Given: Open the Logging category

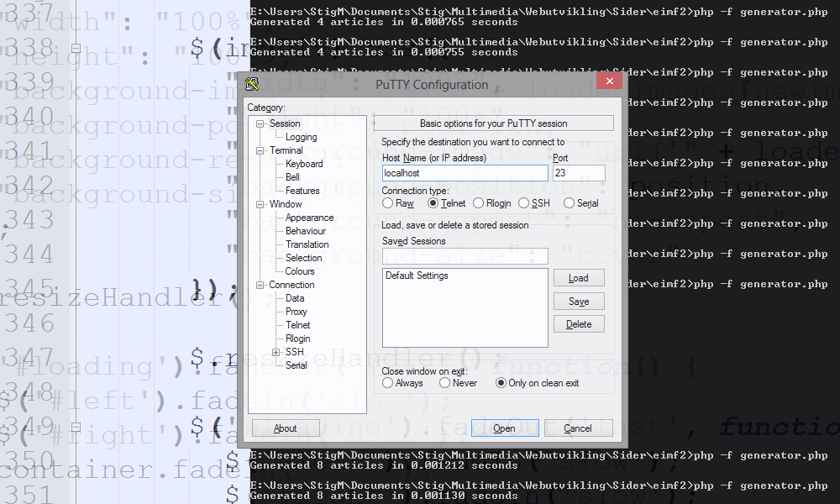Looking at the screenshot, I should pyautogui.click(x=301, y=137).
